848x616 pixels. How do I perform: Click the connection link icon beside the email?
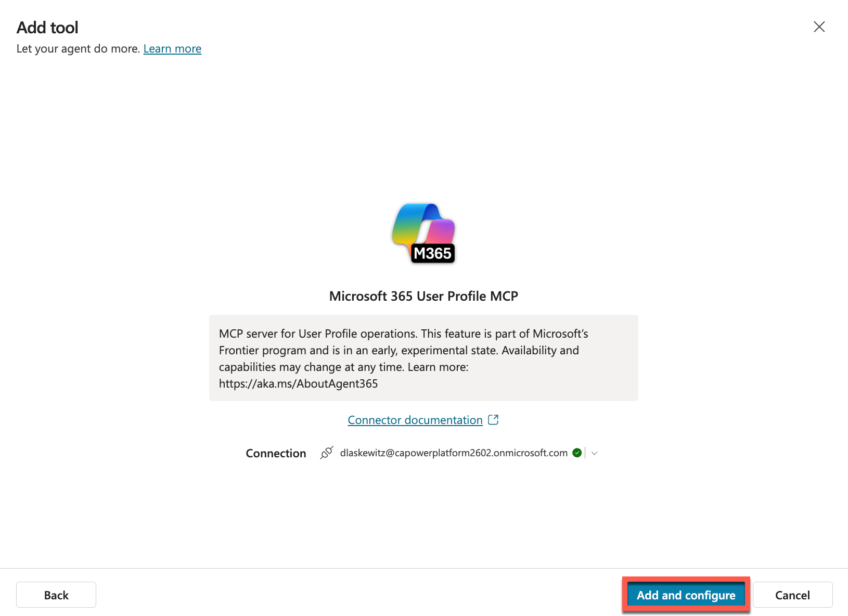click(x=327, y=453)
